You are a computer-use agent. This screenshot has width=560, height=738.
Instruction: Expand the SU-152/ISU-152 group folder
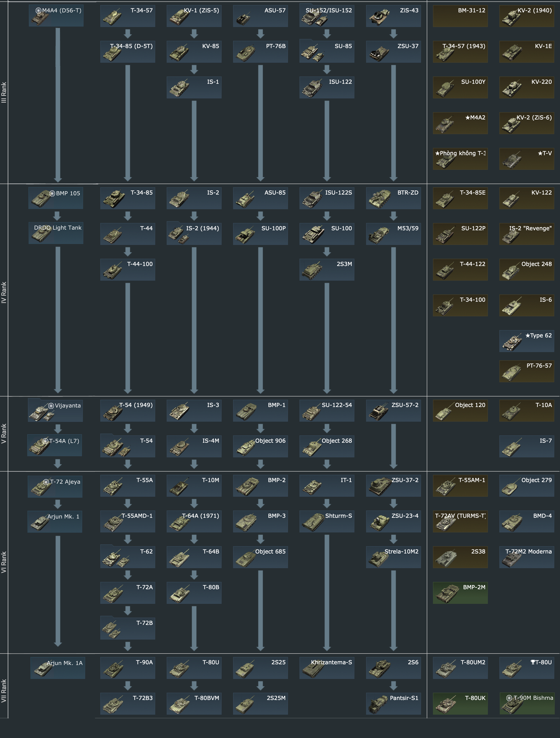point(327,16)
